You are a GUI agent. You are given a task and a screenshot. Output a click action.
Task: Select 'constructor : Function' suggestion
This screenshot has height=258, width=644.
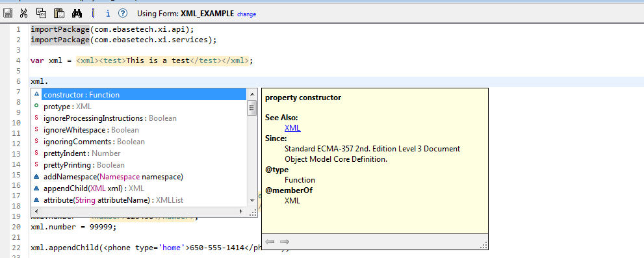click(144, 94)
